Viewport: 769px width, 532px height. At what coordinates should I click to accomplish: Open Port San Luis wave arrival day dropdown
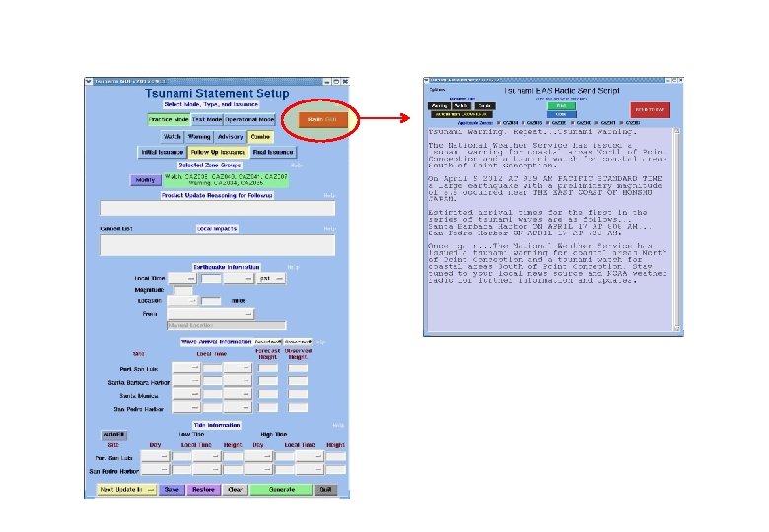pos(186,367)
